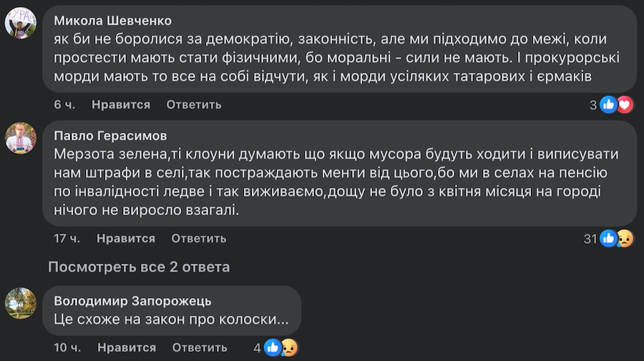Open Володимир Запорожець's avatar
This screenshot has width=644, height=361.
[21, 302]
